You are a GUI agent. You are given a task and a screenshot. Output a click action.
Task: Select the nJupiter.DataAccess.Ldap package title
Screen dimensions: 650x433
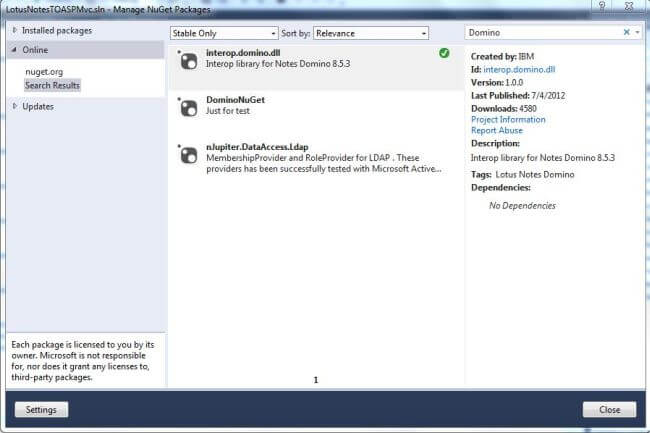tap(257, 147)
